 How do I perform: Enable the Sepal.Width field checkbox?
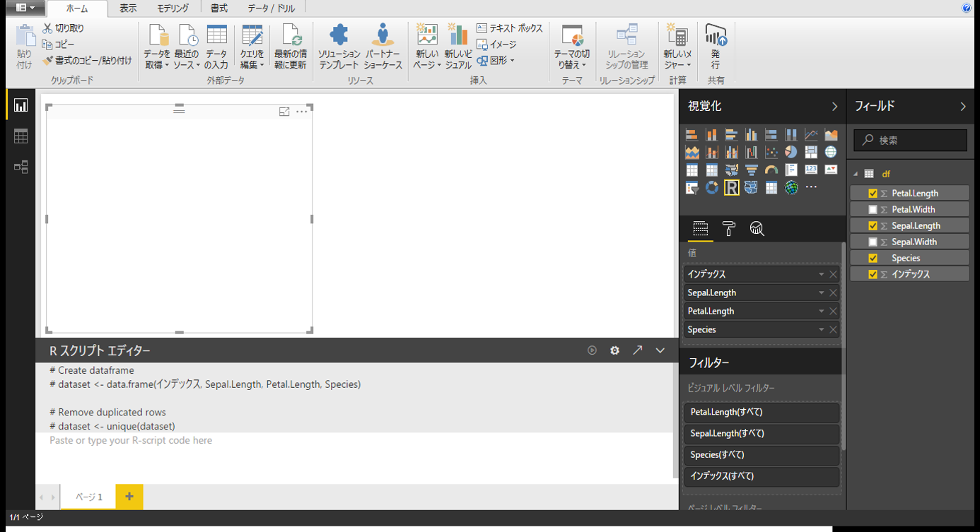click(872, 241)
